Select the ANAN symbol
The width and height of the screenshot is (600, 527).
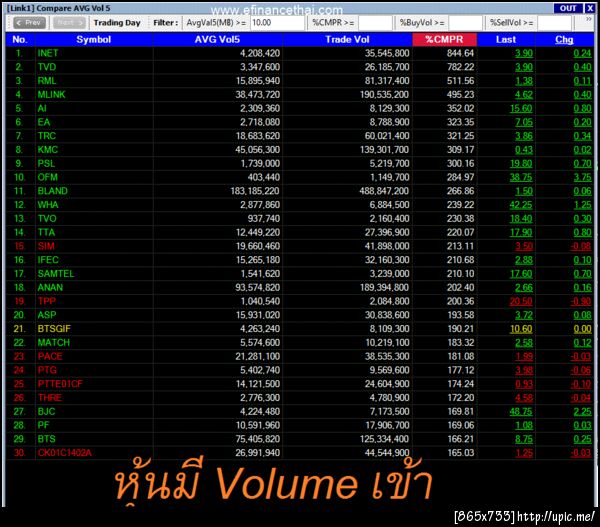pos(50,287)
